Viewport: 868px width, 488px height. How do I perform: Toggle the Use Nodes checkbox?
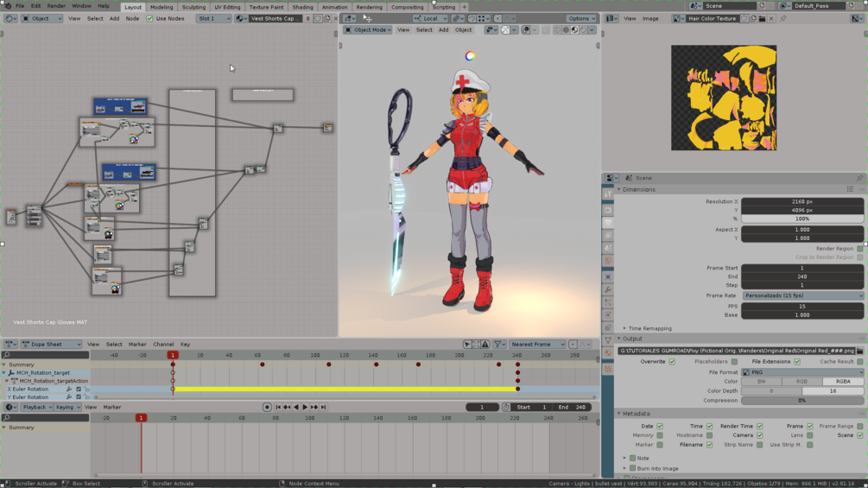(149, 18)
